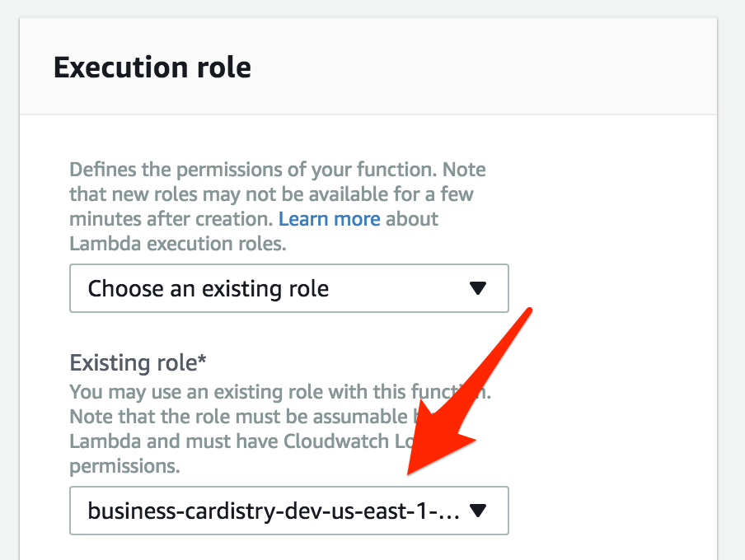Expand the business-cardistry-dev-us-east-1 role dropdown
745x560 pixels.
tap(288, 511)
